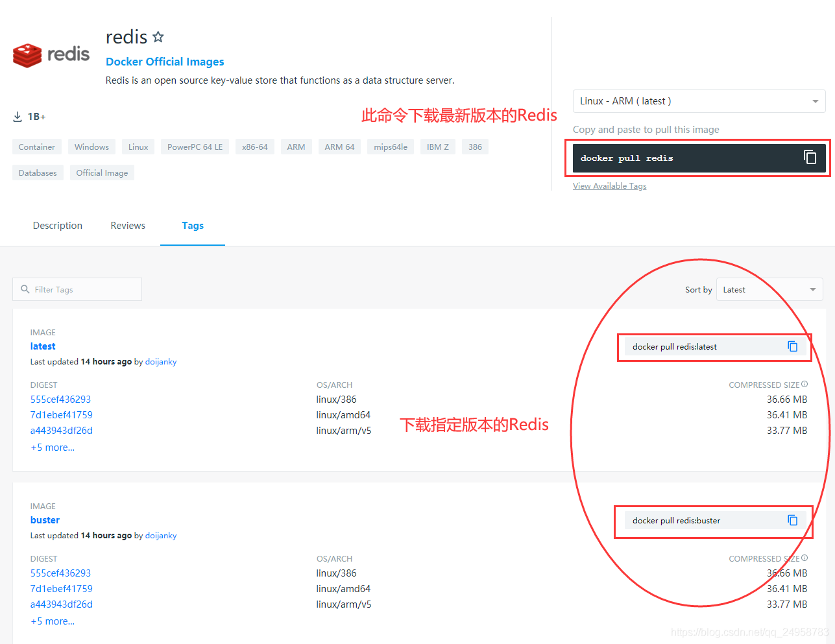Open doijanky profile under buster tag
The image size is (835, 644).
coord(161,536)
